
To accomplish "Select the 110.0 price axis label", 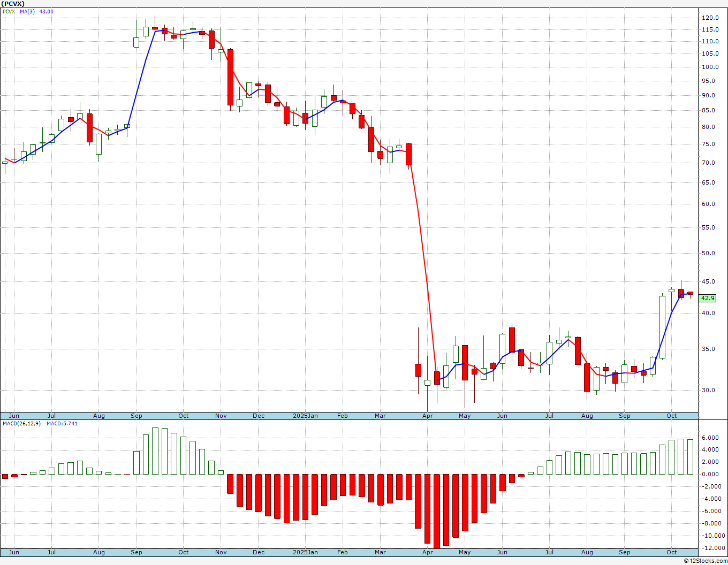I will 710,42.
